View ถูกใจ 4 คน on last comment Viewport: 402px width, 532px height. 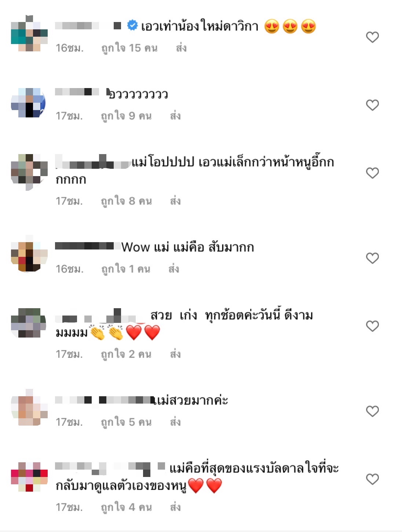click(126, 507)
